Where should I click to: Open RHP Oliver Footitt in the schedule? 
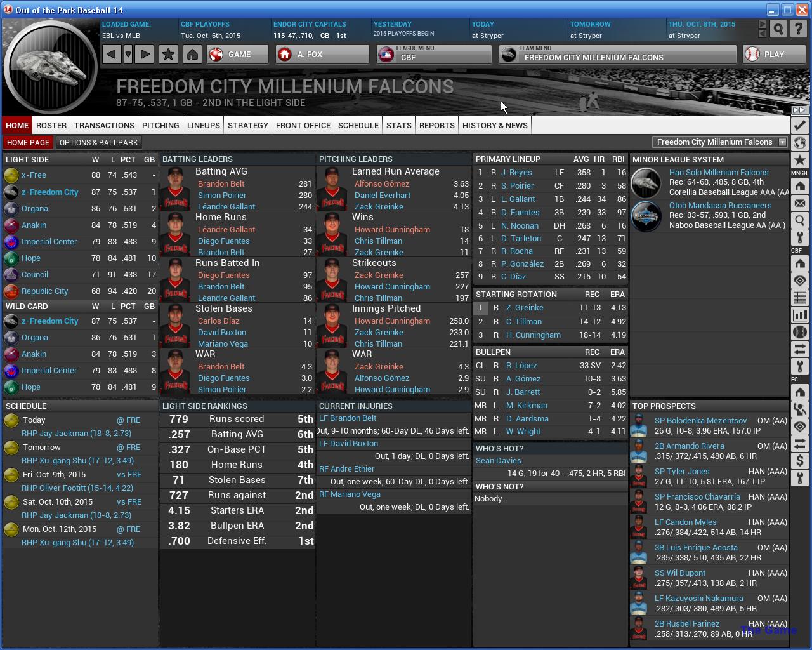[x=77, y=488]
